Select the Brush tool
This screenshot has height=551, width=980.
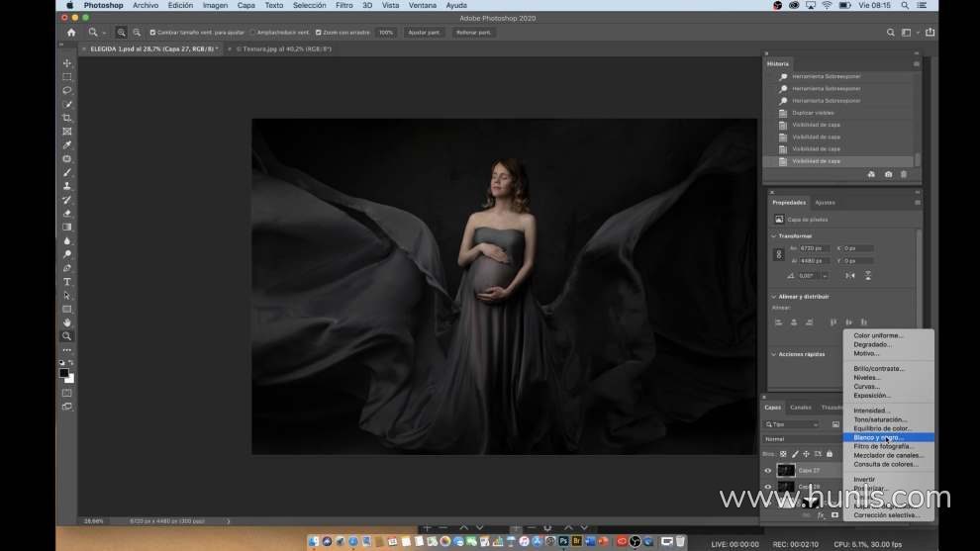click(67, 172)
